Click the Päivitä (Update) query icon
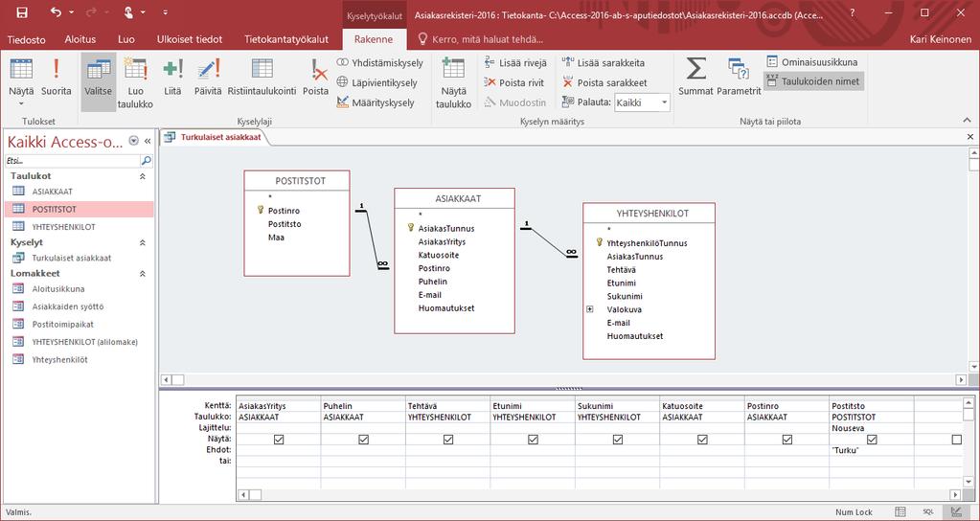Screen dimensions: 980x521 pyautogui.click(x=208, y=69)
